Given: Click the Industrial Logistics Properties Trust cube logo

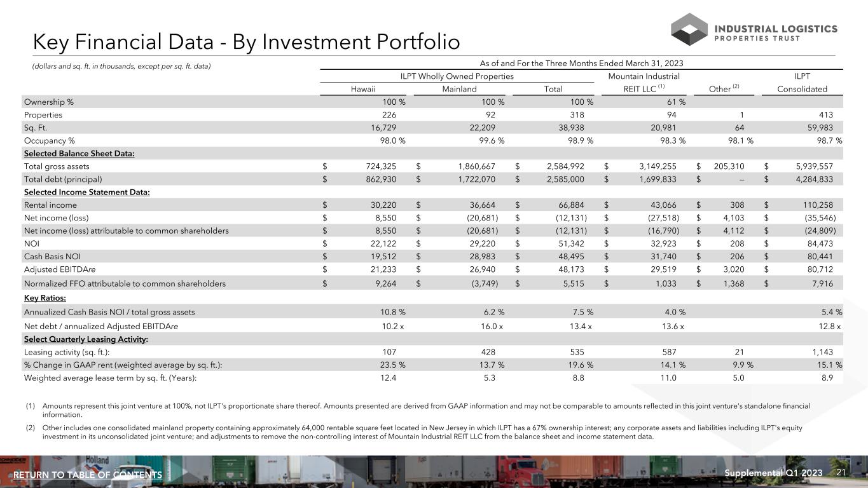Looking at the screenshot, I should click(x=689, y=29).
